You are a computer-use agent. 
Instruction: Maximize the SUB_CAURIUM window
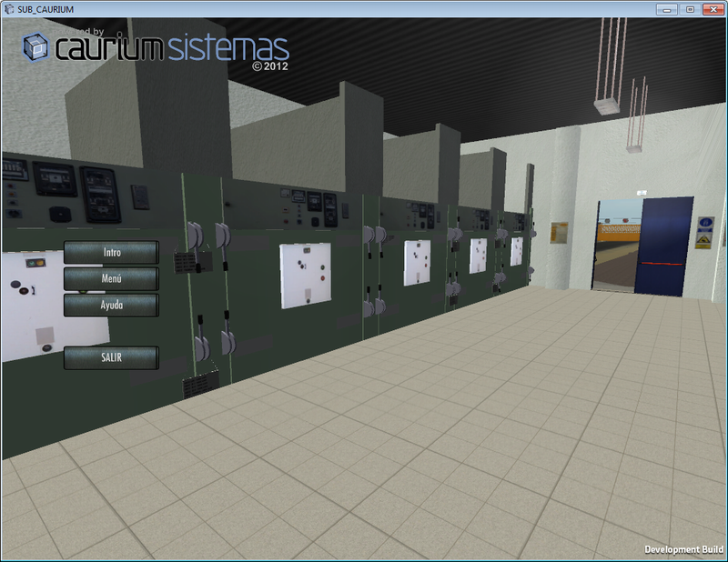point(691,8)
